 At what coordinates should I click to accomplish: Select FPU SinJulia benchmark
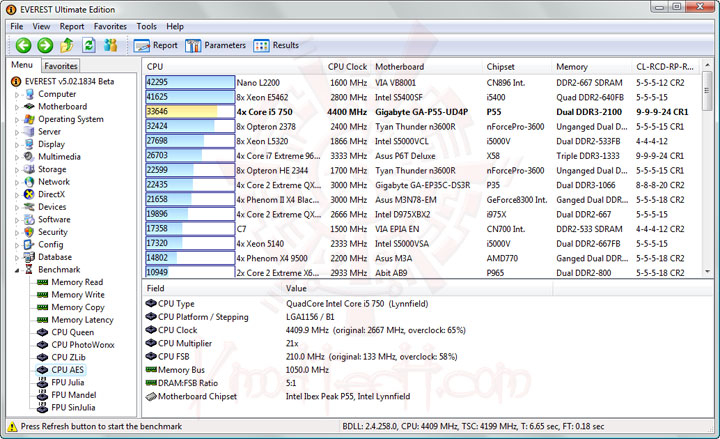(x=73, y=407)
